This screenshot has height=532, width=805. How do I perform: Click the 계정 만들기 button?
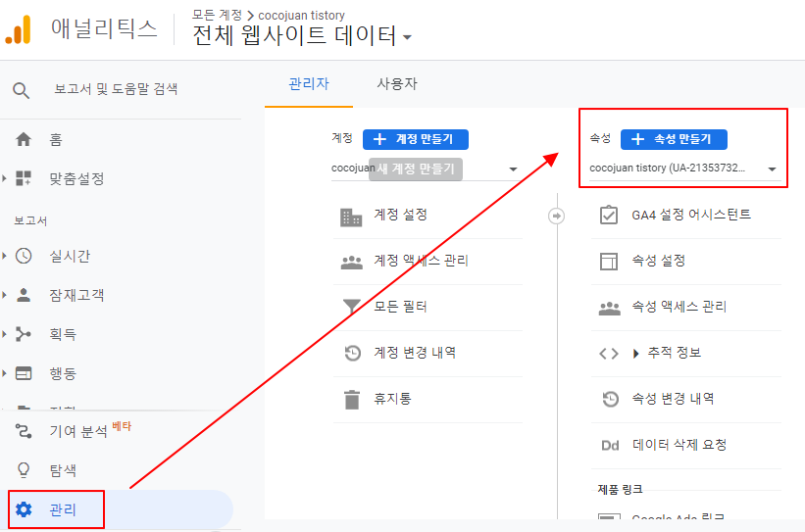click(x=416, y=139)
